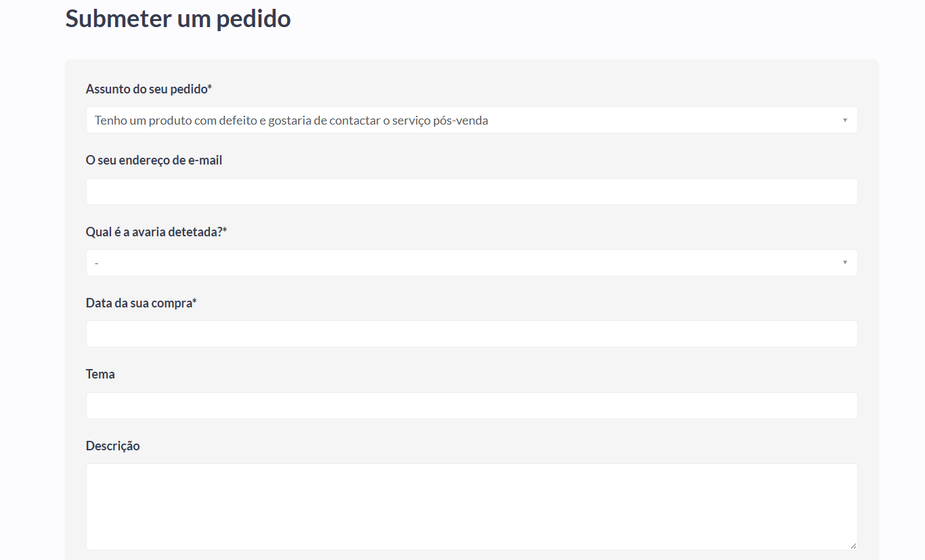
Task: Click the 'O seu endereço de e-mail' label
Action: click(154, 160)
